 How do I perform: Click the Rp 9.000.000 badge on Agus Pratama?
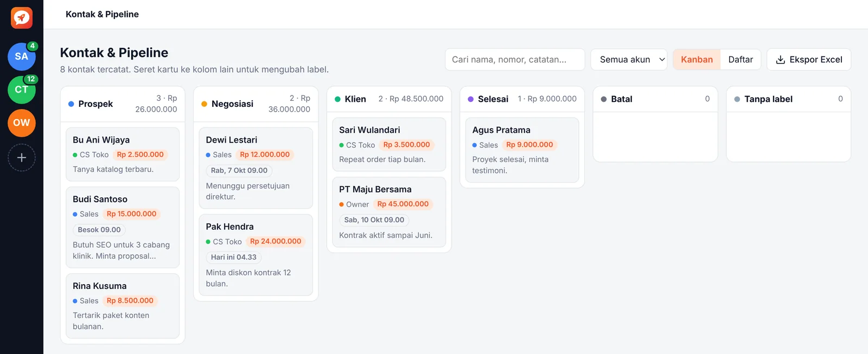[529, 145]
